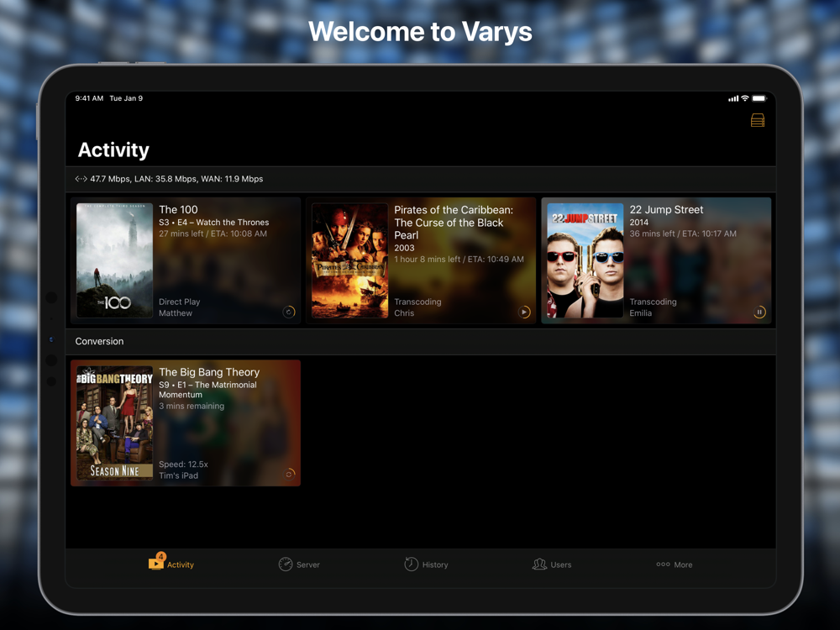The width and height of the screenshot is (840, 630).
Task: Open the server list icon
Action: (x=758, y=120)
